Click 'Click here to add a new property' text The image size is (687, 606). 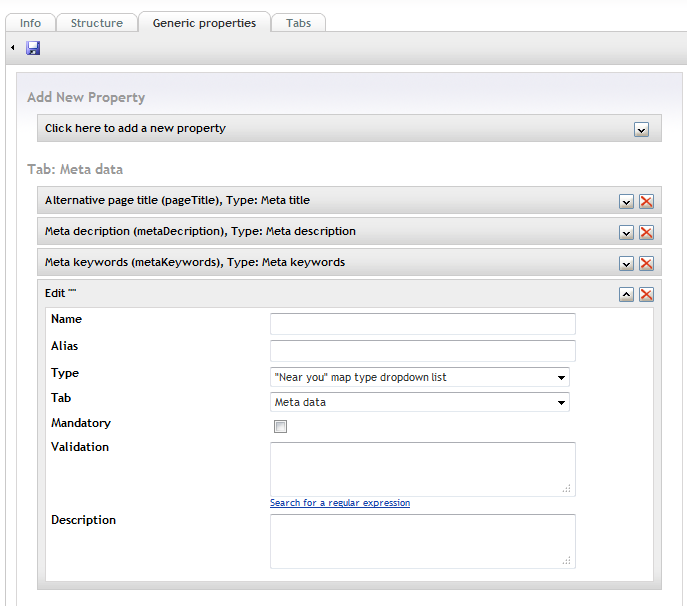(135, 128)
